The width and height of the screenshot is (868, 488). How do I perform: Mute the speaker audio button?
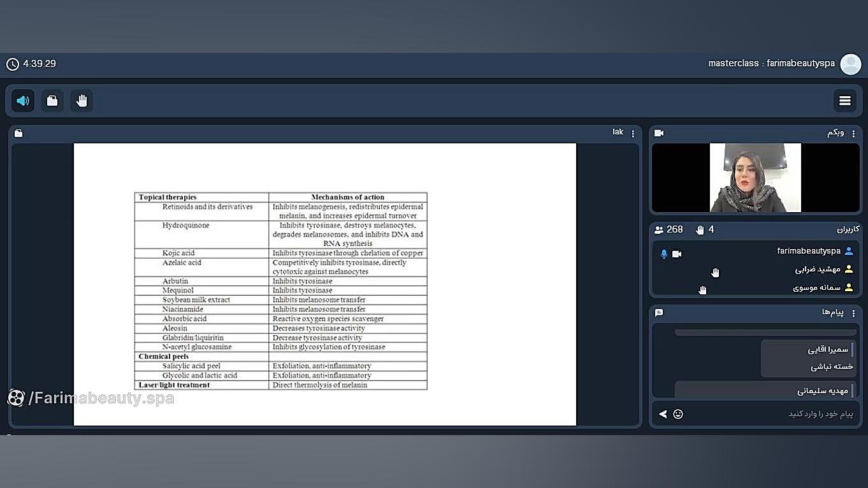[23, 101]
